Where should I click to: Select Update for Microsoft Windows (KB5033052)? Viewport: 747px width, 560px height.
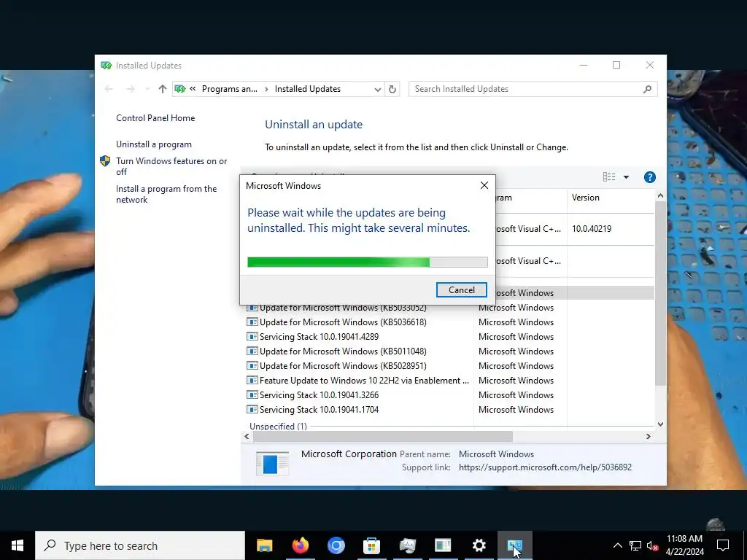click(x=343, y=308)
